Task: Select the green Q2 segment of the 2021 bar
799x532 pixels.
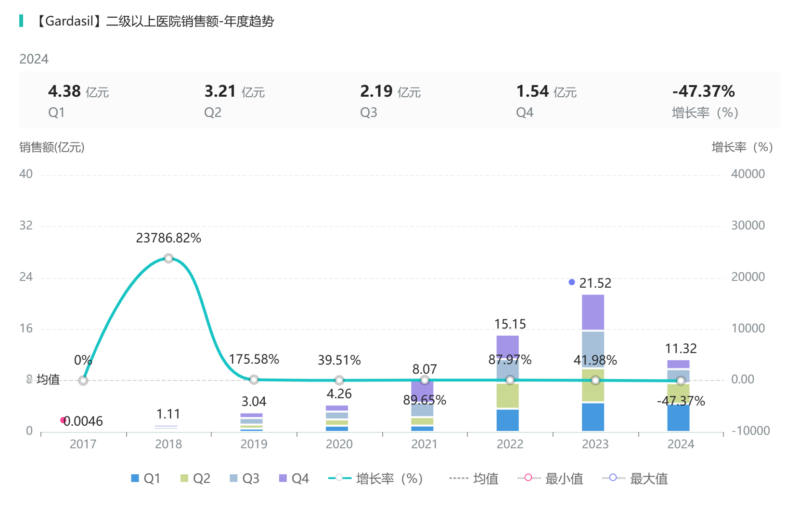Action: click(x=422, y=421)
